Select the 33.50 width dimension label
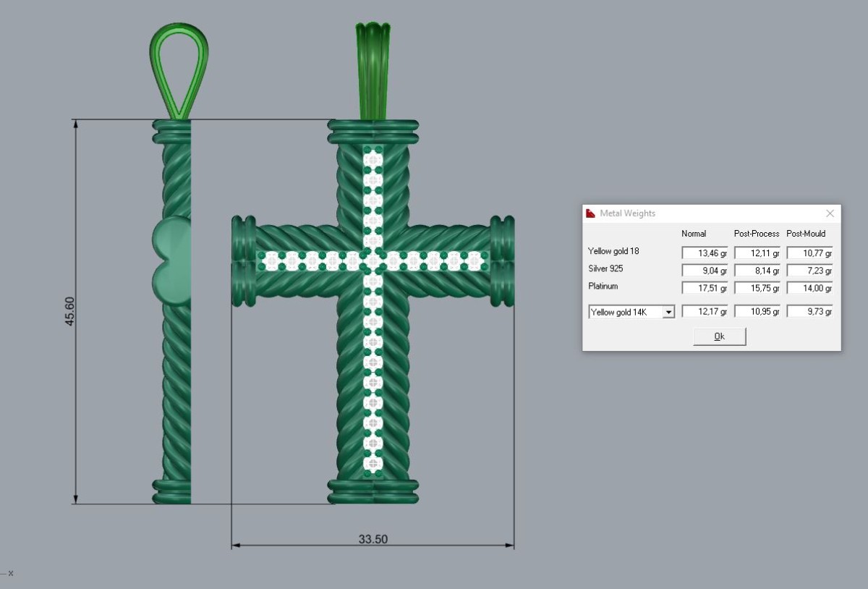Viewport: 868px width, 589px height. [x=373, y=539]
